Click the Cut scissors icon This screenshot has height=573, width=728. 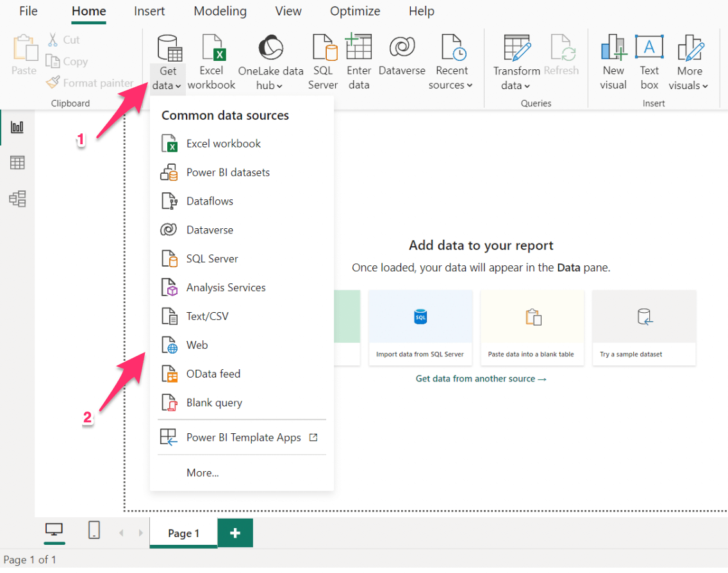[x=53, y=40]
